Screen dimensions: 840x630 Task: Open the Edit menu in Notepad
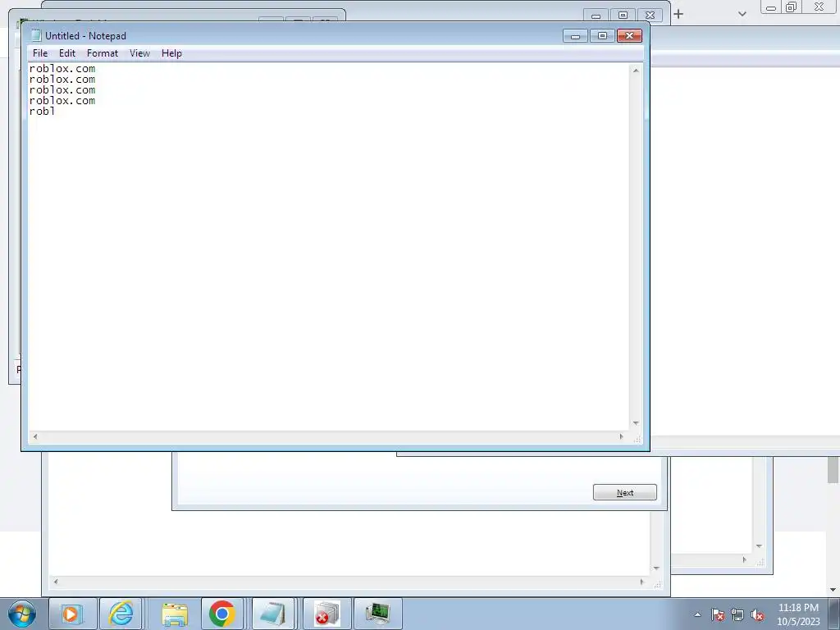point(67,53)
